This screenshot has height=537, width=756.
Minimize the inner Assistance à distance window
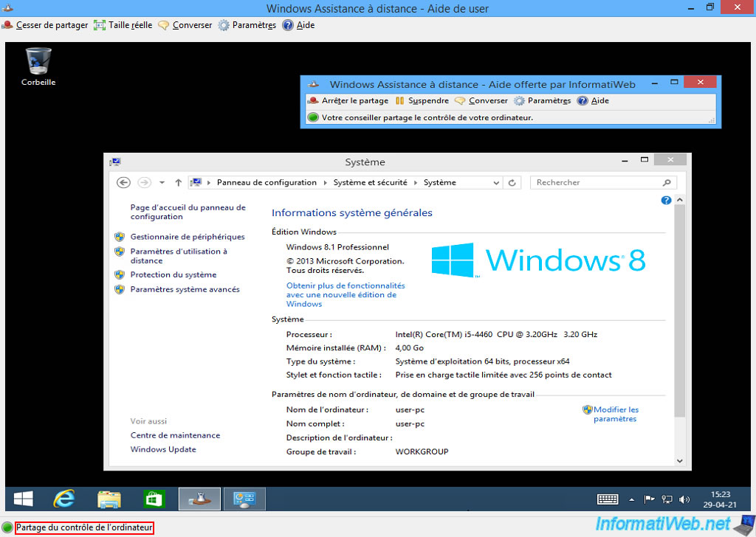coord(654,83)
